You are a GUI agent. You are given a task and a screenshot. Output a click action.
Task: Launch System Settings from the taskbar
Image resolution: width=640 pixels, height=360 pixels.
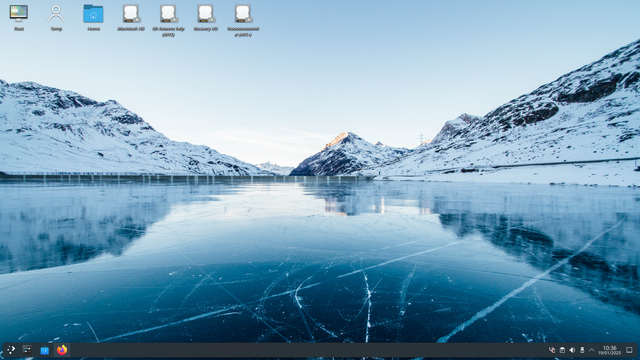[x=27, y=350]
